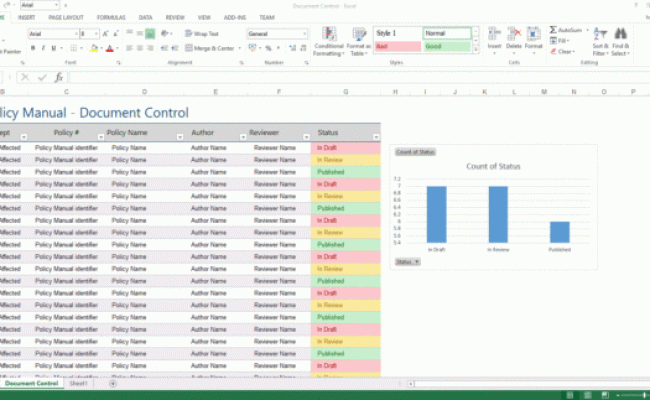Apply the yellow Fill Color bucket
650x400 pixels.
(94, 48)
